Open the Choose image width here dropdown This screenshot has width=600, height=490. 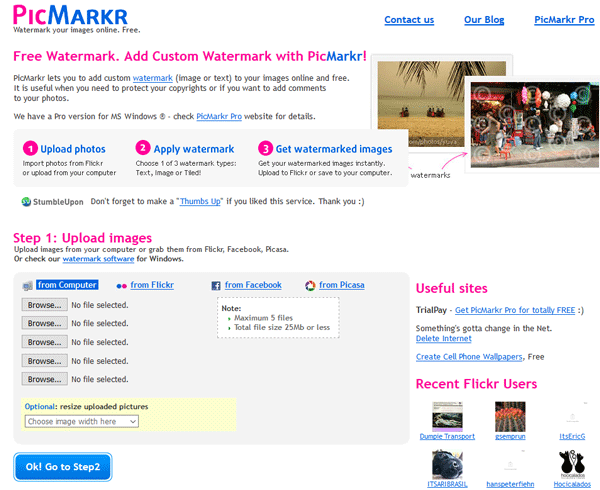[x=82, y=422]
